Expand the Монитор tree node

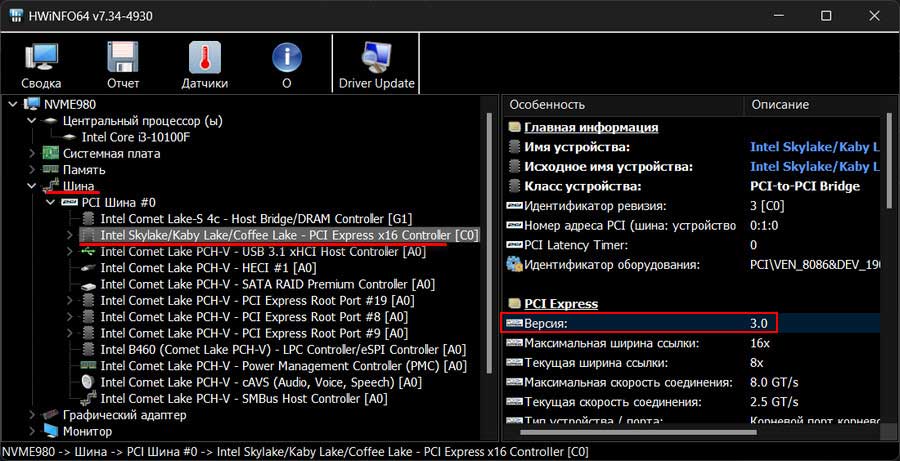pyautogui.click(x=32, y=431)
